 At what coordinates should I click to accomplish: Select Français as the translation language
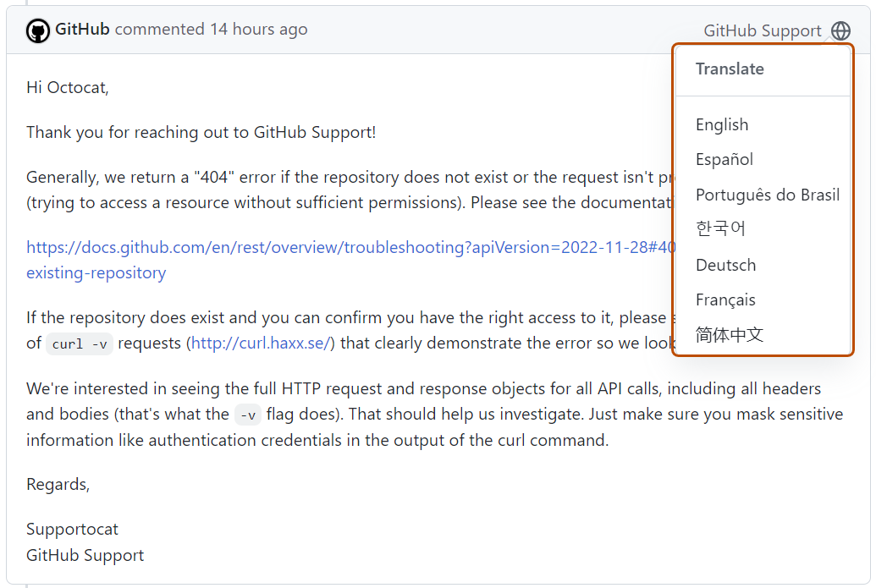point(724,299)
